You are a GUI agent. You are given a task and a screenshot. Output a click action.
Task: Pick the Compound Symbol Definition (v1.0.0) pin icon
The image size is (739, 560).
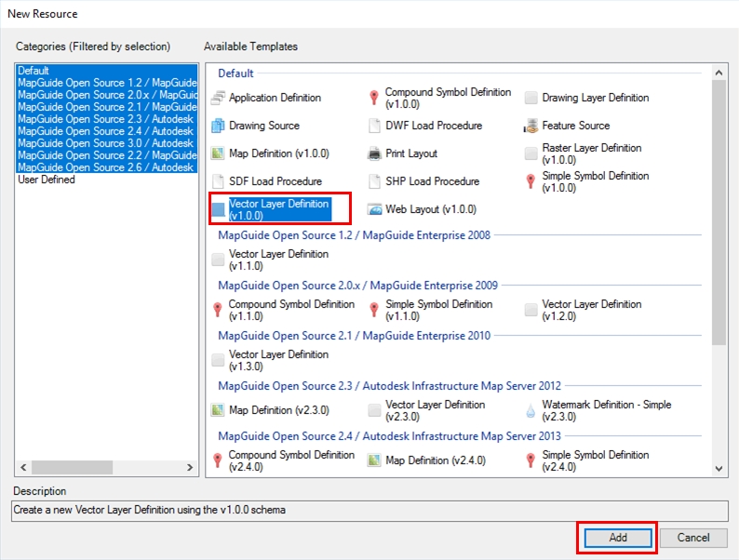(374, 98)
